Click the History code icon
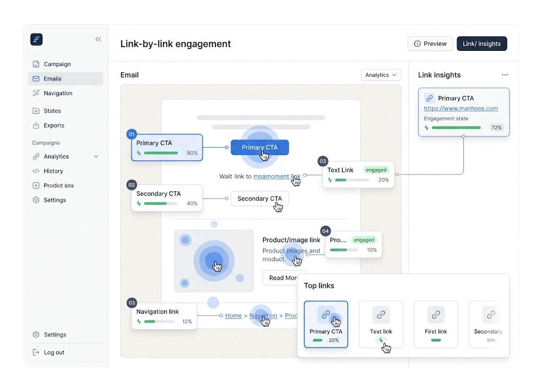 (x=36, y=171)
